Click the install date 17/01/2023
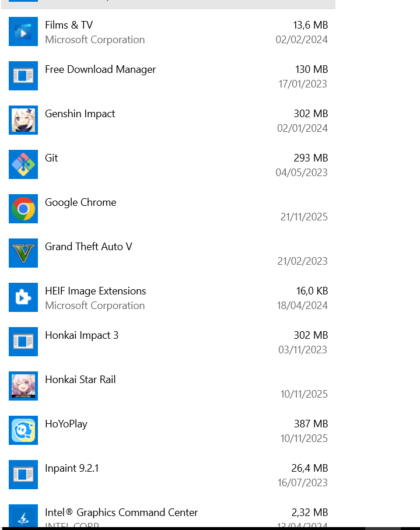Image resolution: width=420 pixels, height=530 pixels. tap(303, 84)
